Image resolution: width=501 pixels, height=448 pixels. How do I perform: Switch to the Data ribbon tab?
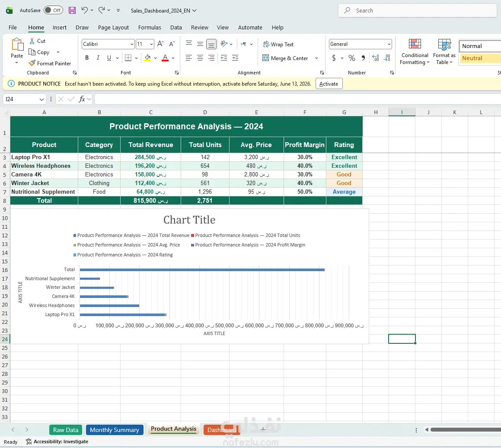pos(176,28)
